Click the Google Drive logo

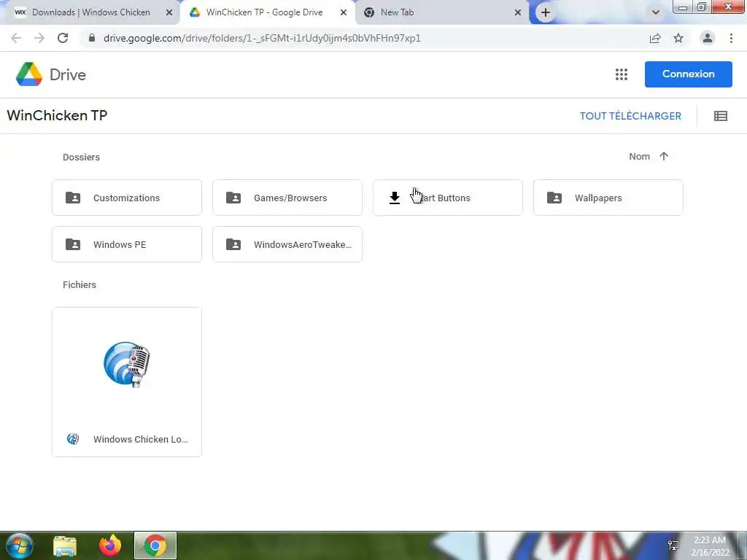point(29,74)
